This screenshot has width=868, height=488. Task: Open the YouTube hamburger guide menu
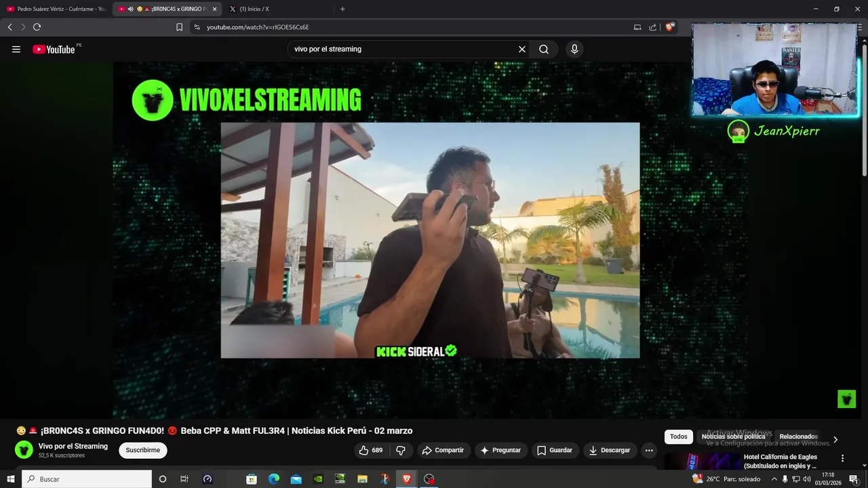[x=16, y=49]
